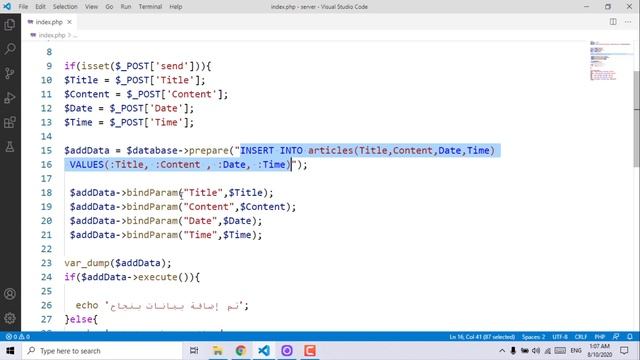Screen dimensions: 640x360
Task: Open the Extensions view
Action: point(10,122)
